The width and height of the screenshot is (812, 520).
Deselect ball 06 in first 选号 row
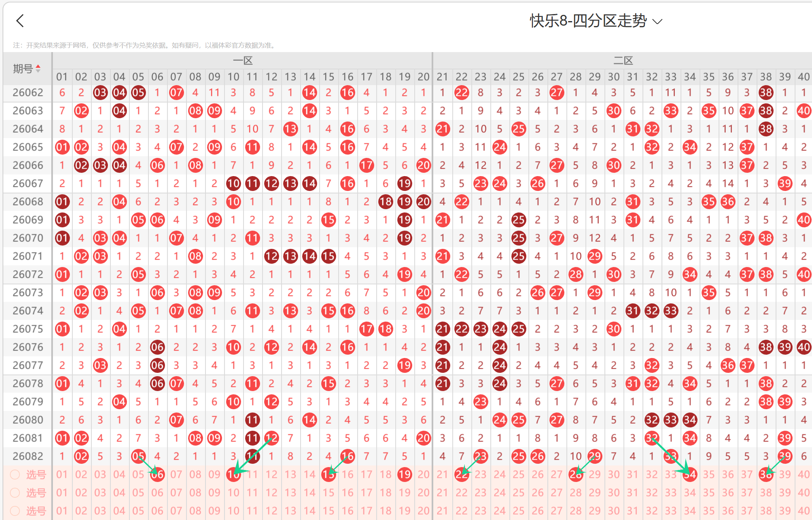(157, 475)
